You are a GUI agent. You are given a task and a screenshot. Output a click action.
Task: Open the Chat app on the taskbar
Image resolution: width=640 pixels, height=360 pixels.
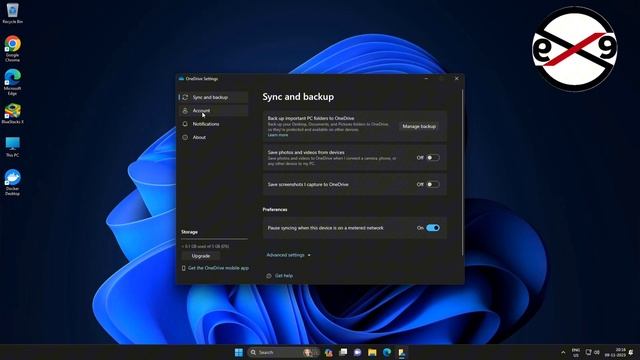tap(358, 352)
